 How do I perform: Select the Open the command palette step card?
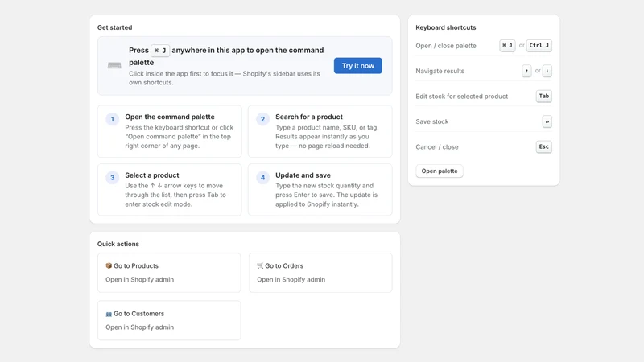170,131
